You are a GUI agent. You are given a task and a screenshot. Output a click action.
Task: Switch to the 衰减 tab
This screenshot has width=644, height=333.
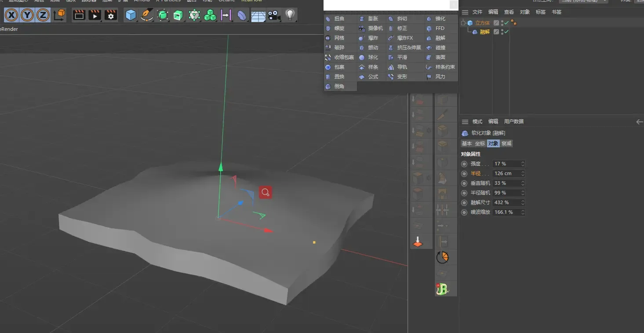point(506,143)
